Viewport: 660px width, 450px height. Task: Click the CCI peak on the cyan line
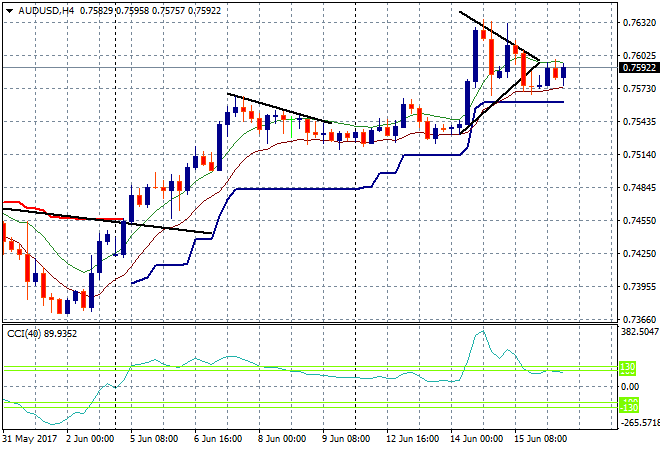coord(483,332)
